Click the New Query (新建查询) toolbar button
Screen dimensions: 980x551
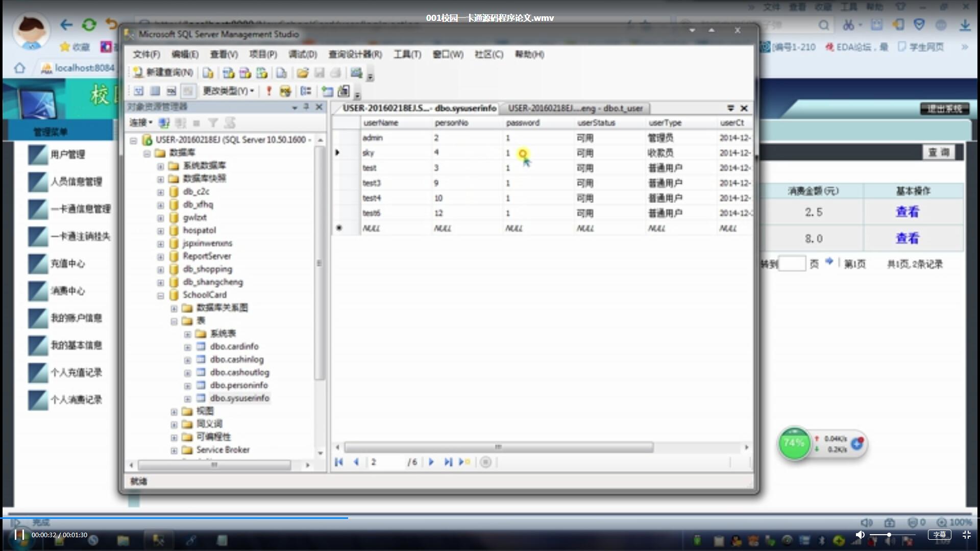tap(163, 73)
